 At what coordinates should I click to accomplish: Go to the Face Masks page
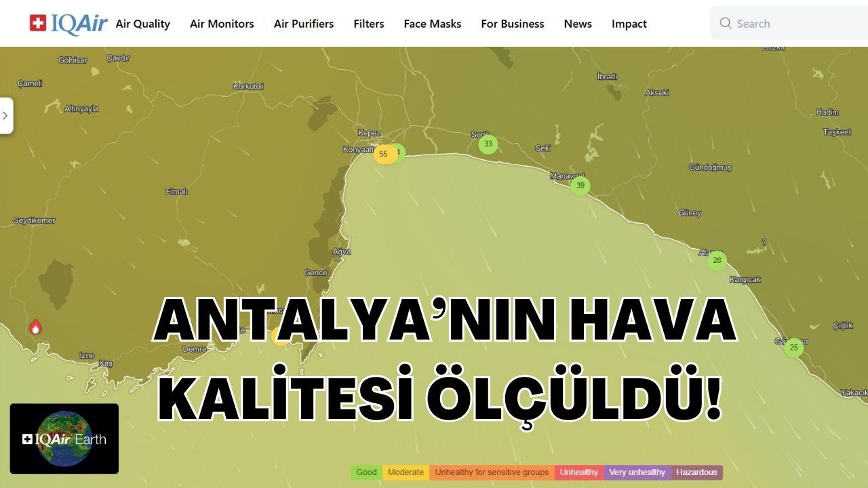(433, 24)
